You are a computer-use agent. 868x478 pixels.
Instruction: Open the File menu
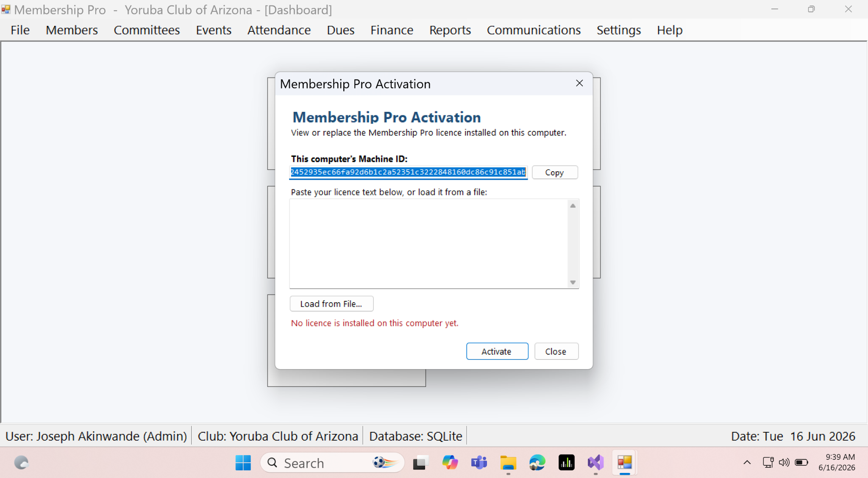(x=20, y=30)
